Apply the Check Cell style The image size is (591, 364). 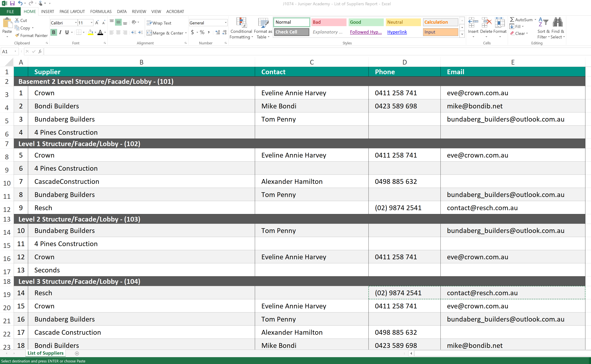coord(291,32)
